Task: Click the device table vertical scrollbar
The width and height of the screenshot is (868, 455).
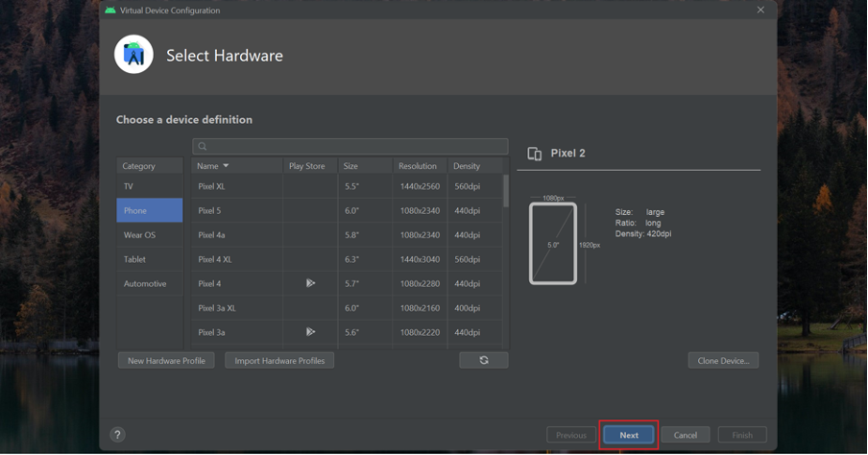Action: pos(506,191)
